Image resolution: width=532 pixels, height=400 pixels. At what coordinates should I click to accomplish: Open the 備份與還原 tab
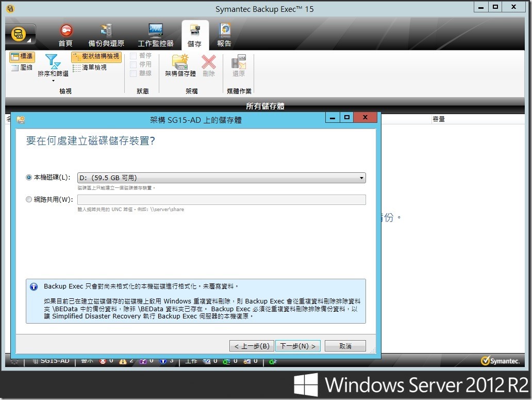(x=106, y=36)
